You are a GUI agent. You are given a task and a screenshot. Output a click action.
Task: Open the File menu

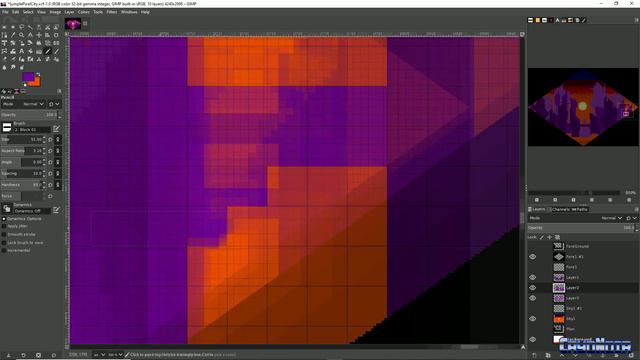[5, 12]
